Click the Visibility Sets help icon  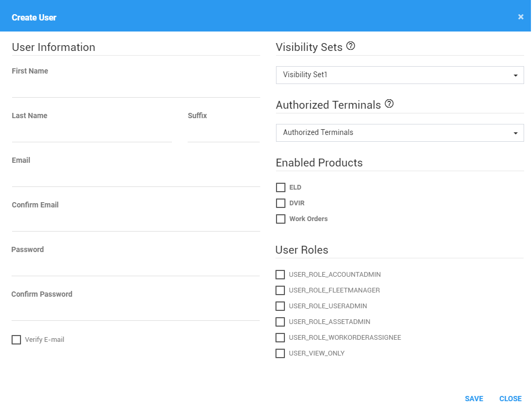[x=351, y=46]
